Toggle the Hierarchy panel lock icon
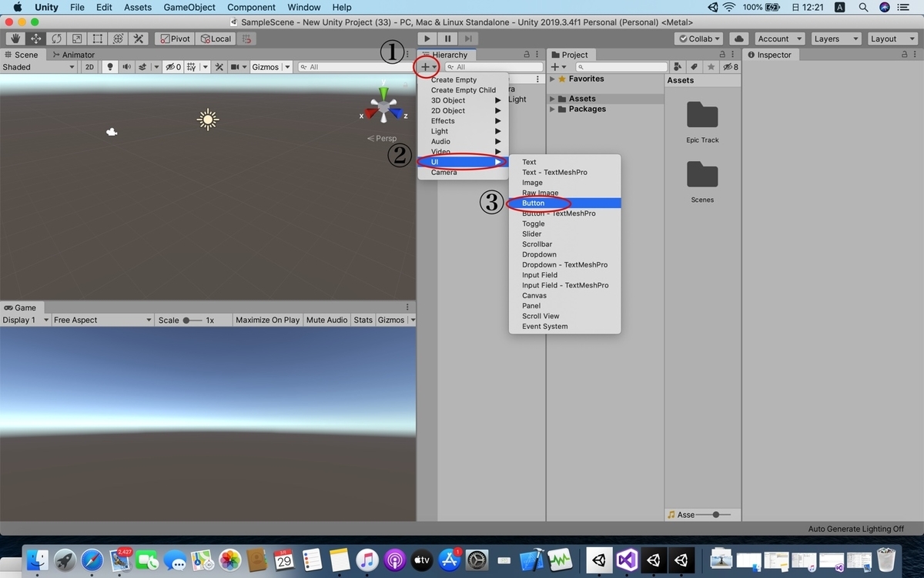The image size is (924, 578). [x=527, y=55]
